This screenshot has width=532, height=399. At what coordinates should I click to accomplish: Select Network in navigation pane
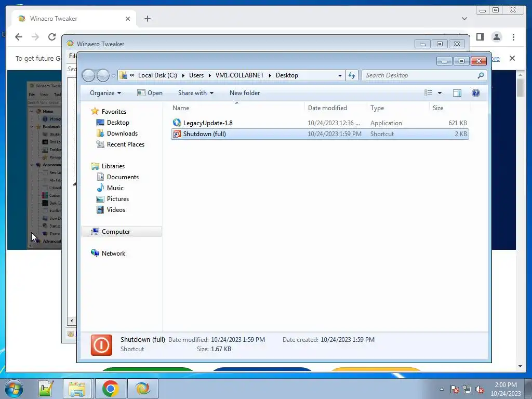113,254
